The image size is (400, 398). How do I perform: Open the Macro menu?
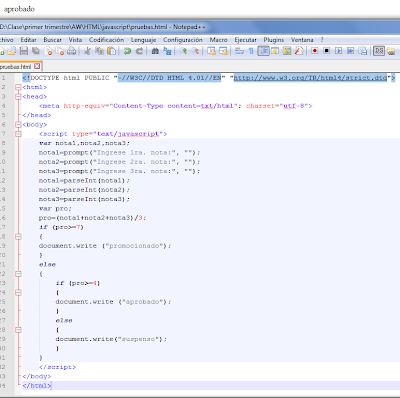[218, 40]
